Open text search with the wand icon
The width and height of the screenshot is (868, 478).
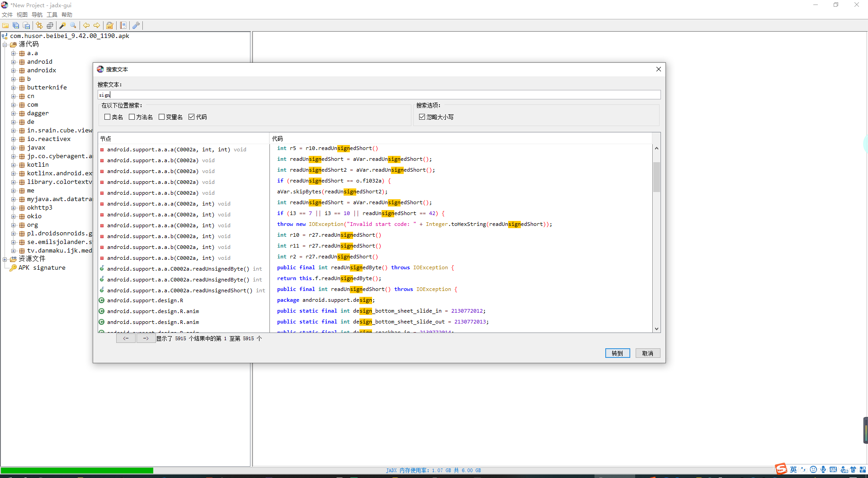click(63, 25)
